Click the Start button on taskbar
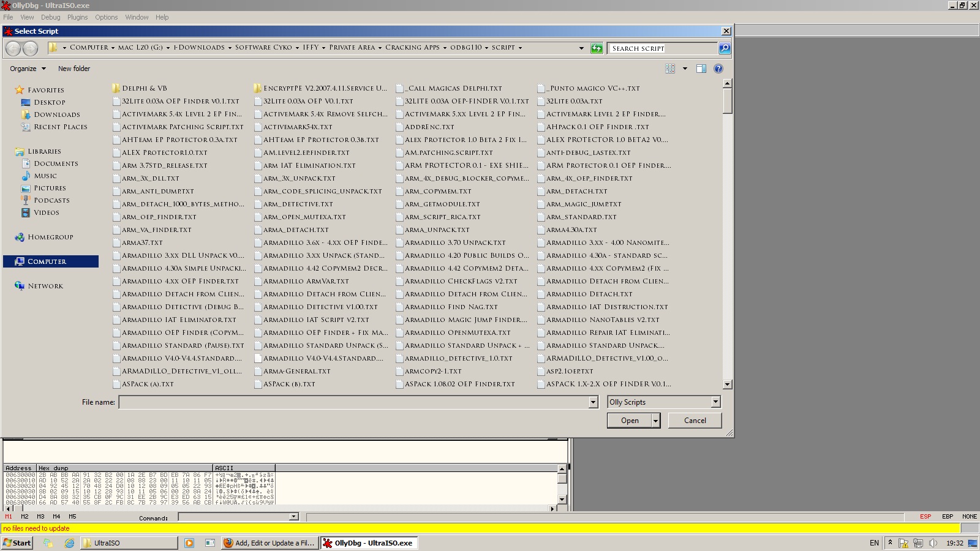Image resolution: width=980 pixels, height=551 pixels. point(17,543)
